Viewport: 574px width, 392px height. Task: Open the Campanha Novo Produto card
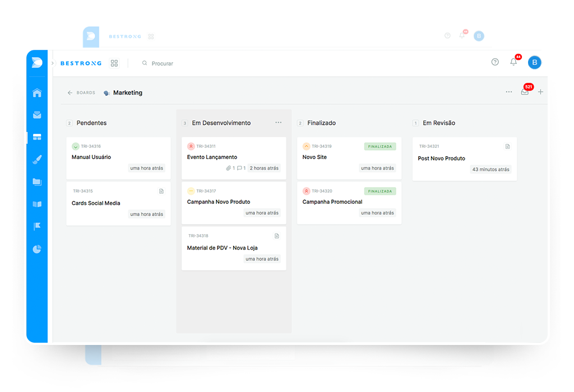pos(234,203)
